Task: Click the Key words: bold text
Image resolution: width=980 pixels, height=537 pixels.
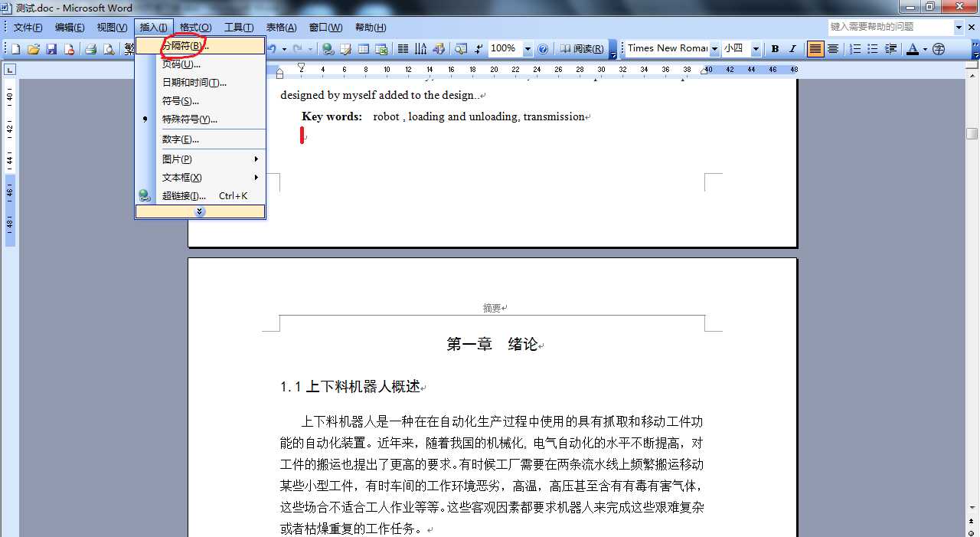Action: coord(332,116)
